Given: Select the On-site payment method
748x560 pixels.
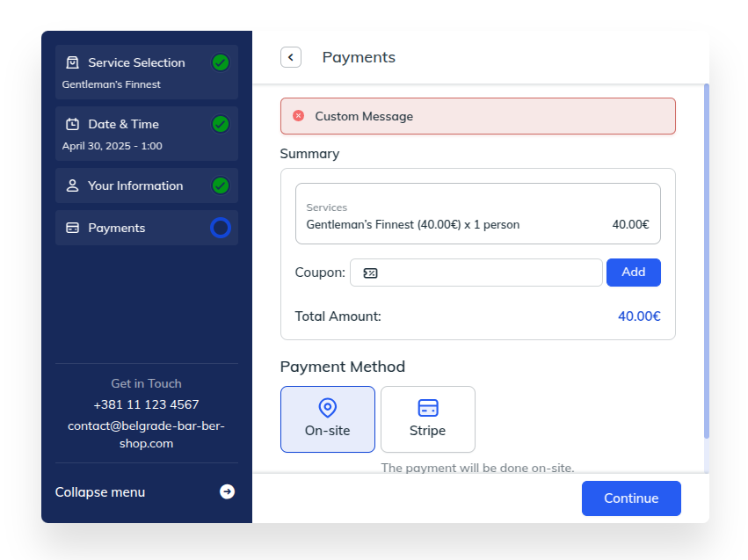Looking at the screenshot, I should (x=327, y=419).
